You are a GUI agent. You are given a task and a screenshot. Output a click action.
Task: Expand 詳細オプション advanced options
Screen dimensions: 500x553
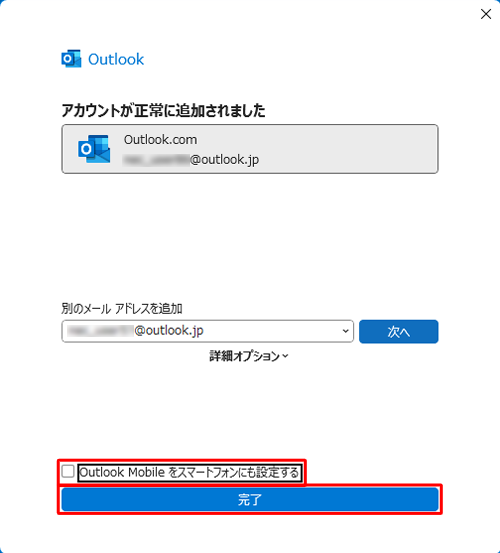[x=249, y=356]
